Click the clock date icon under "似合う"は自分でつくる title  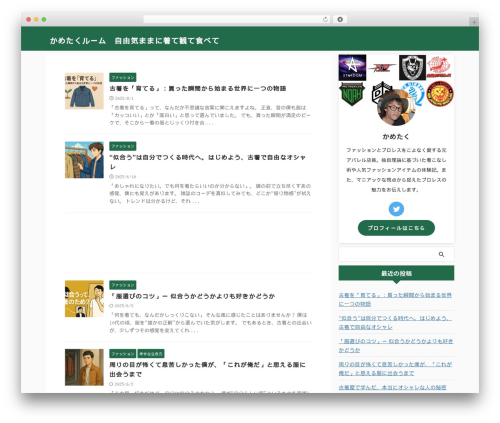pyautogui.click(x=111, y=177)
